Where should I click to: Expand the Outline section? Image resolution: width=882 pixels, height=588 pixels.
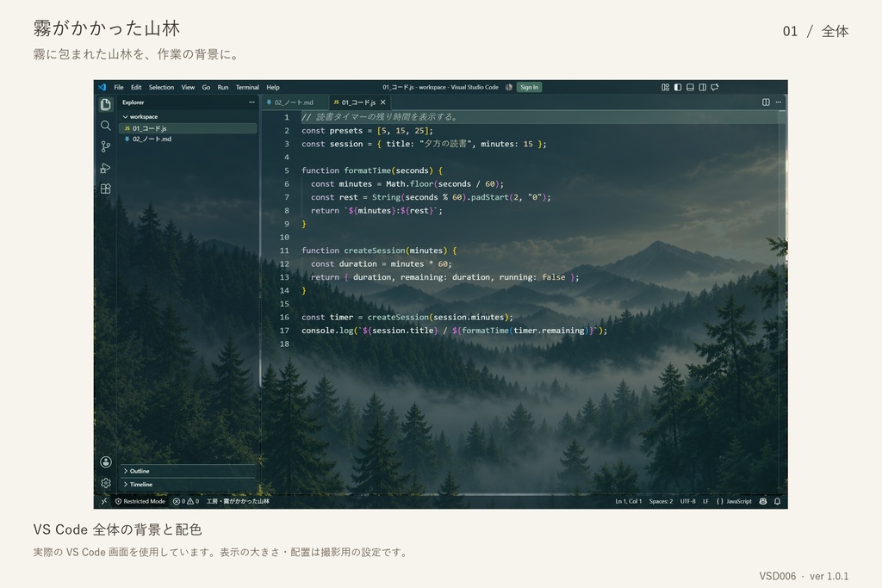(x=188, y=471)
